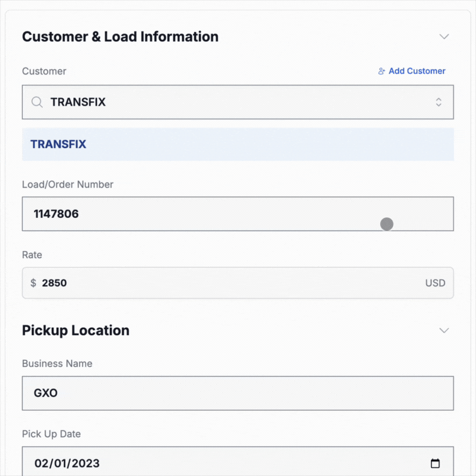Click the search magnifier icon in Customer field
This screenshot has height=476, width=476.
pos(37,102)
